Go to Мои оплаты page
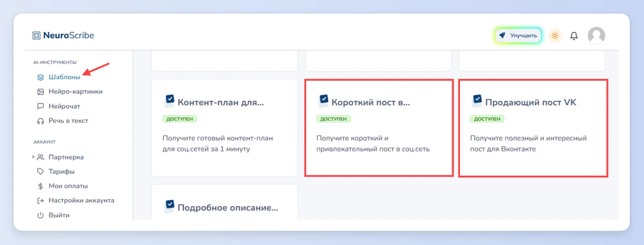 [68, 186]
